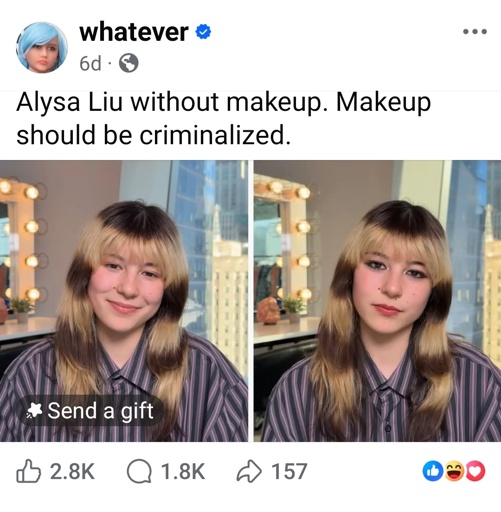Click the blue like reaction emoji
This screenshot has height=512, width=501.
[x=433, y=471]
